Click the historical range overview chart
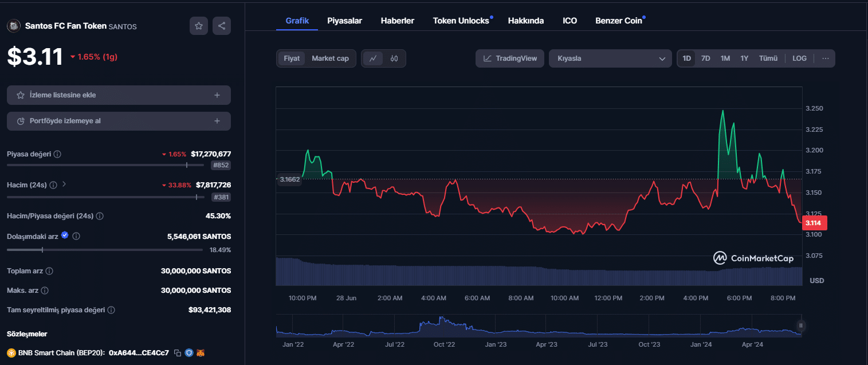The image size is (868, 365). (x=539, y=325)
